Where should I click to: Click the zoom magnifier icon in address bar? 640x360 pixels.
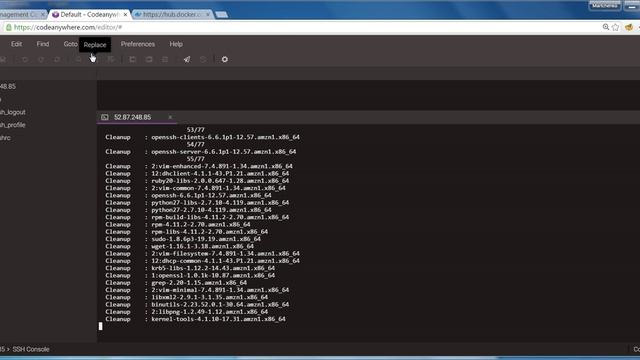pos(606,27)
